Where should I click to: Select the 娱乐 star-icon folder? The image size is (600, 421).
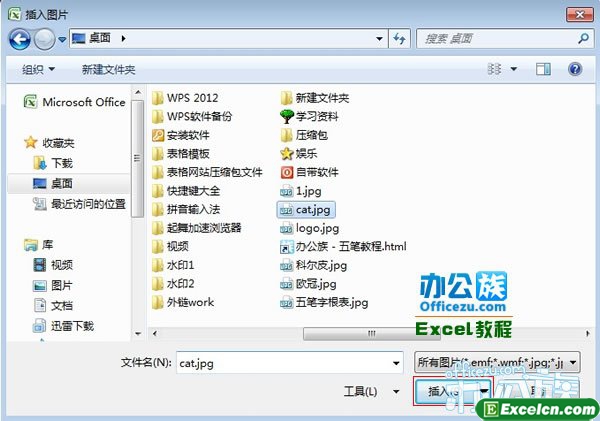tap(299, 154)
